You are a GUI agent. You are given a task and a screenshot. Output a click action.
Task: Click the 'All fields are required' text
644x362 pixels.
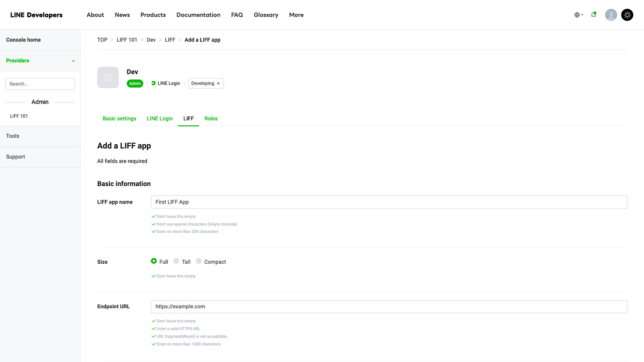point(122,161)
